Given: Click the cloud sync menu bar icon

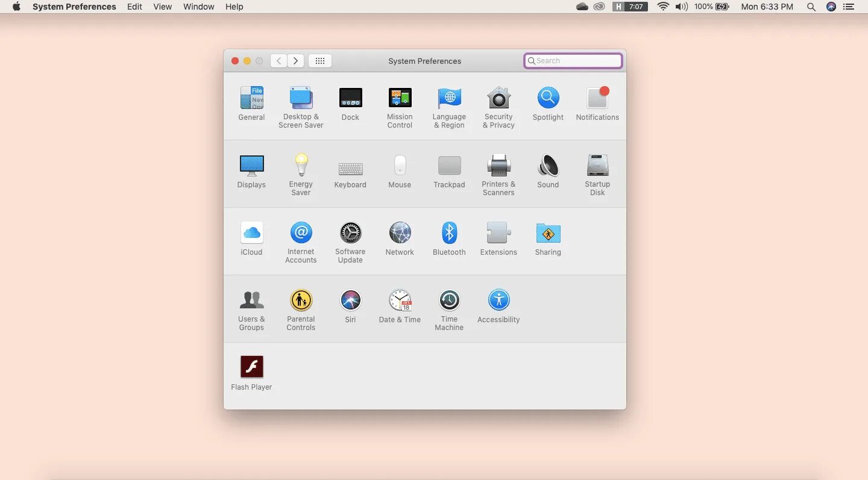Looking at the screenshot, I should click(x=582, y=7).
